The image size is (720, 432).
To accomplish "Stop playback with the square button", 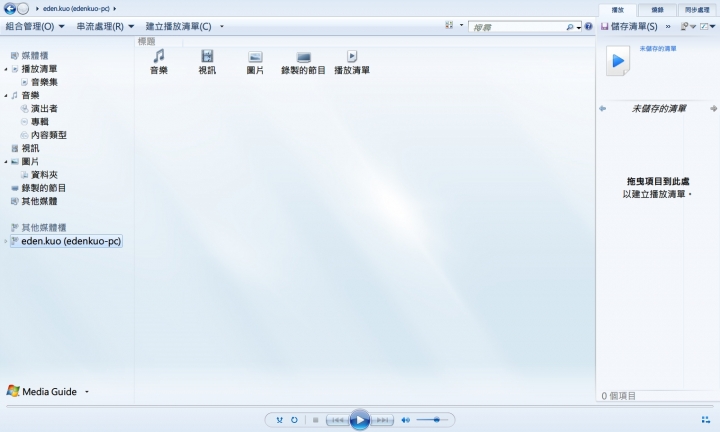I will click(x=315, y=420).
